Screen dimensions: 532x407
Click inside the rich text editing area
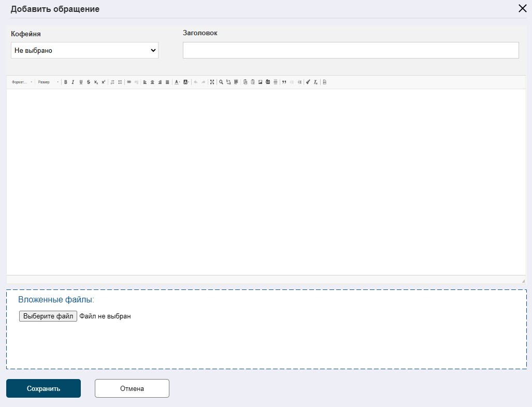click(266, 182)
